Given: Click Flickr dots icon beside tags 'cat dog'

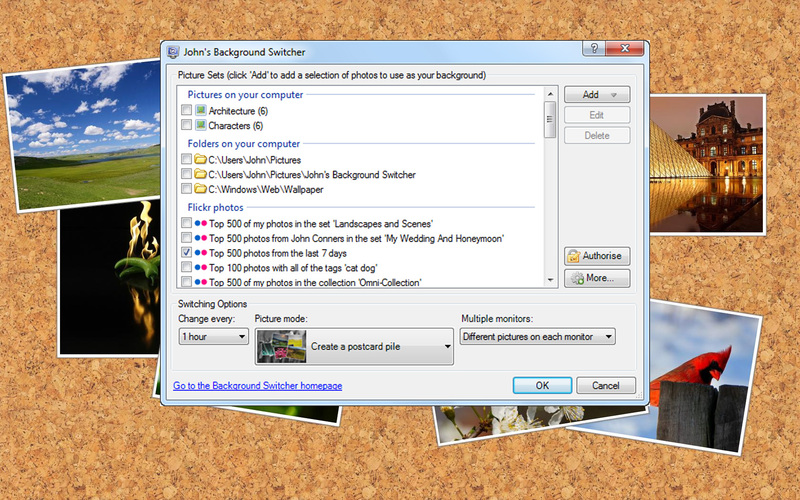Looking at the screenshot, I should click(x=201, y=268).
